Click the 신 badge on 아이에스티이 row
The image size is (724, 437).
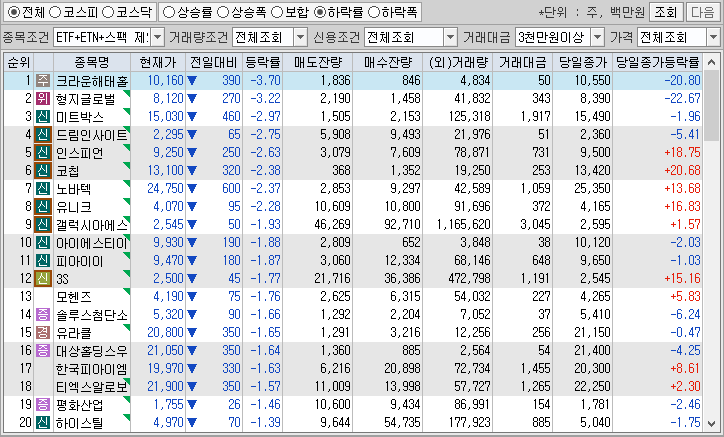pyautogui.click(x=43, y=243)
